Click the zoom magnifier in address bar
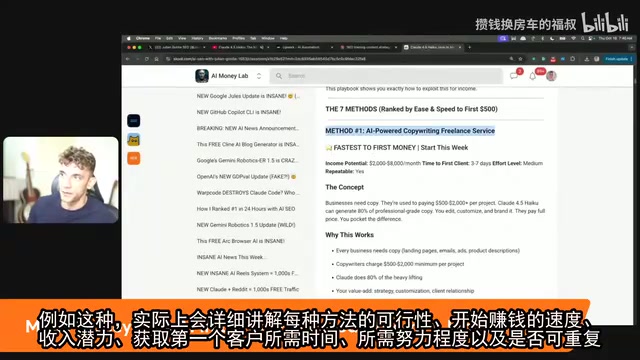The width and height of the screenshot is (640, 360). pyautogui.click(x=511, y=59)
